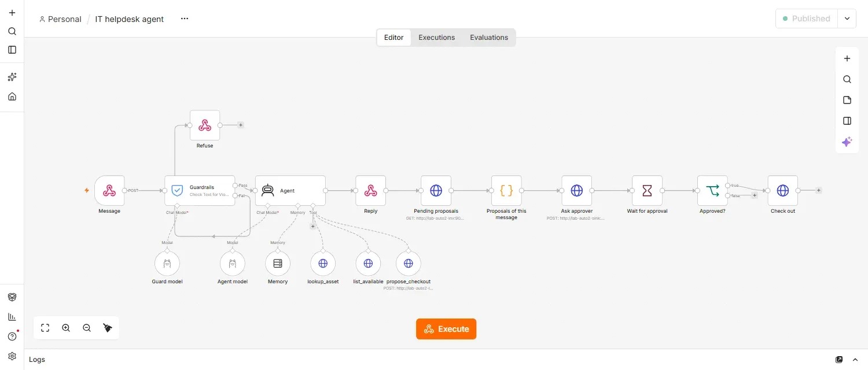
Task: Click the Guardrails Fail output connector
Action: 235,195
